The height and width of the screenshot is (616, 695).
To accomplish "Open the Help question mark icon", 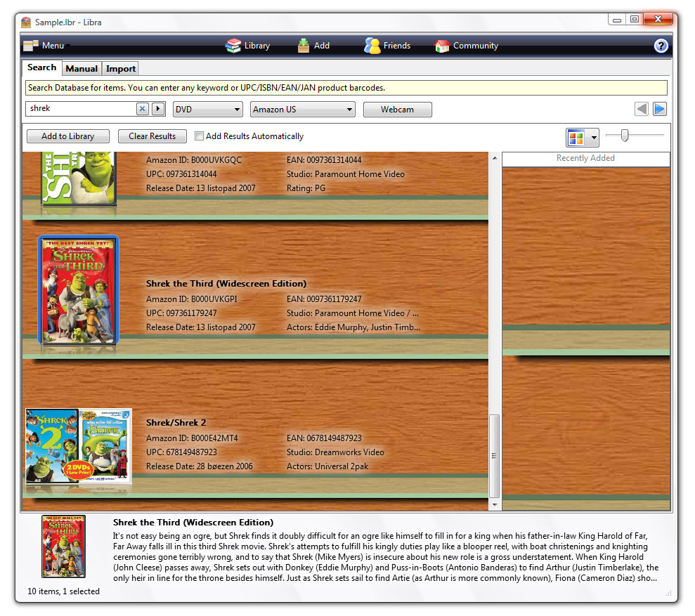I will [661, 45].
